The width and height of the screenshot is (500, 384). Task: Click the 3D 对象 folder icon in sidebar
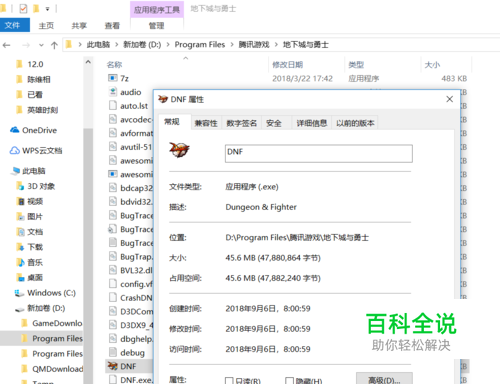coord(20,186)
